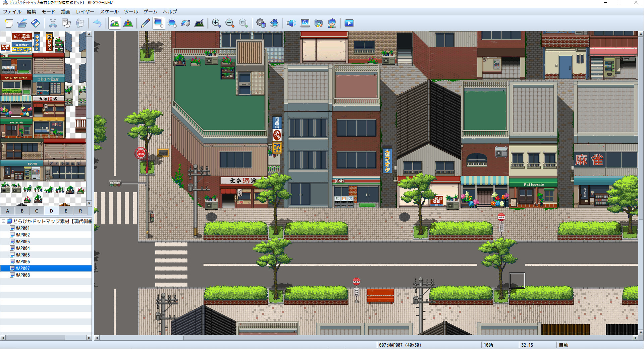Select MAP003 in the map list
Screen dimensions: 644x349
click(x=23, y=241)
